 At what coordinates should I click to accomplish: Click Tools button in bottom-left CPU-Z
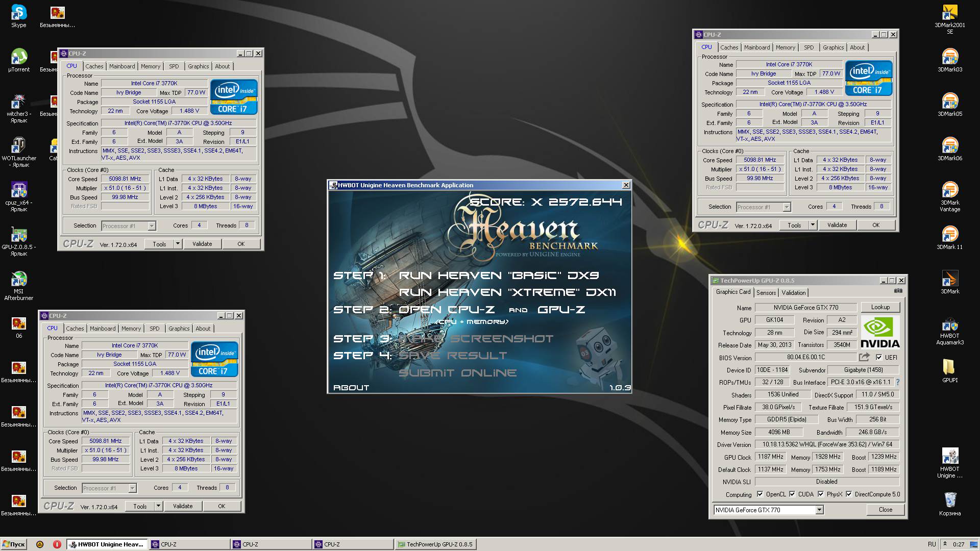coord(140,506)
